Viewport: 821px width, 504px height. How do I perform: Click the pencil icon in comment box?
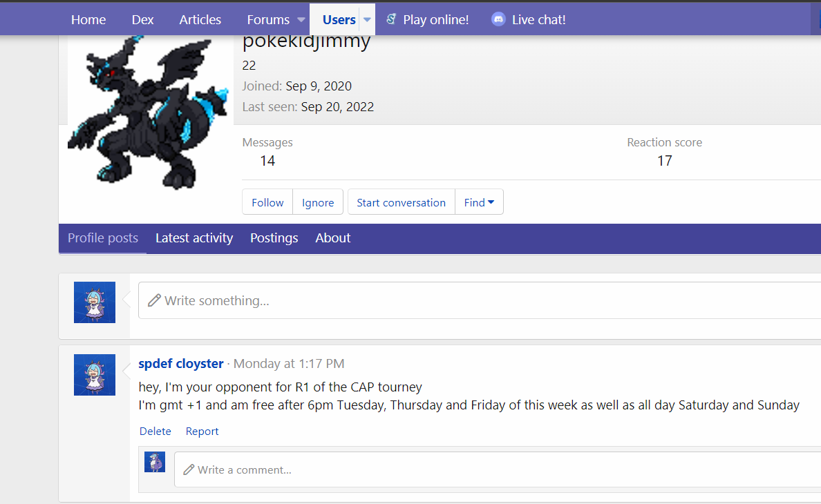189,469
